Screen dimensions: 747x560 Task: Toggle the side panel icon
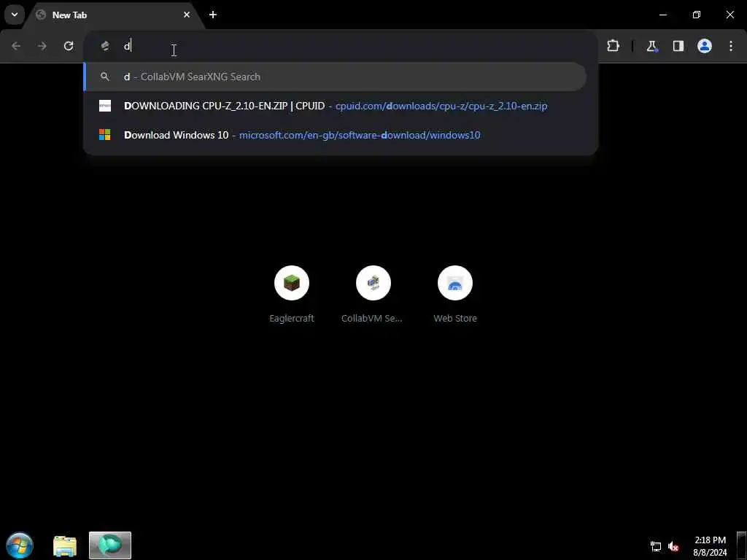click(678, 46)
